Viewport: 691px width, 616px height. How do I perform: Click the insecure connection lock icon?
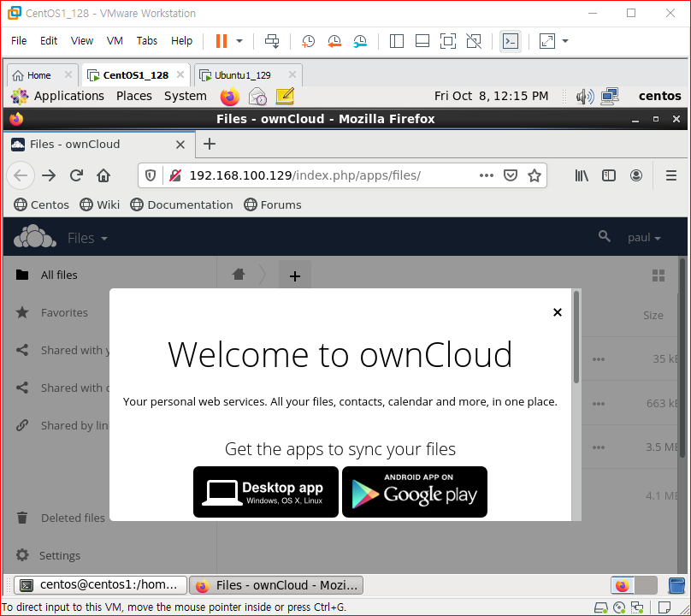point(175,175)
